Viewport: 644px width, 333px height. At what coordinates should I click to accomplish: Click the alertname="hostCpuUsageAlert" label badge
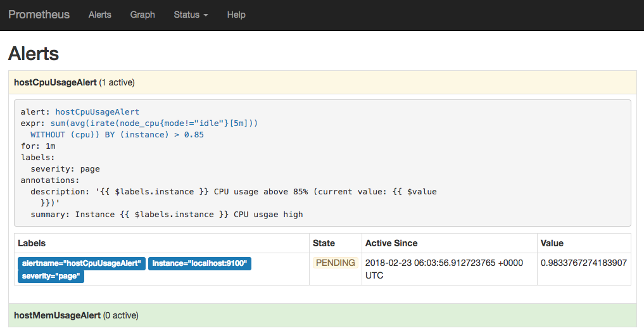tap(82, 263)
